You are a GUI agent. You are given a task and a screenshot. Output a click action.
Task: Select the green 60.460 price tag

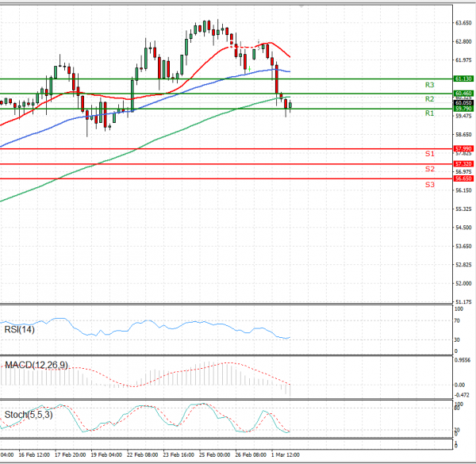point(463,93)
